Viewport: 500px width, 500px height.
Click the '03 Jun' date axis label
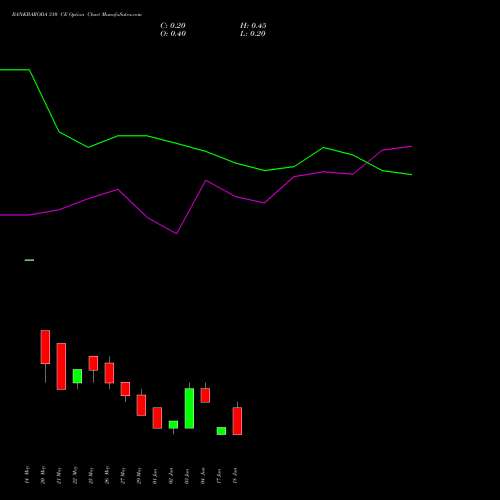pos(187,476)
